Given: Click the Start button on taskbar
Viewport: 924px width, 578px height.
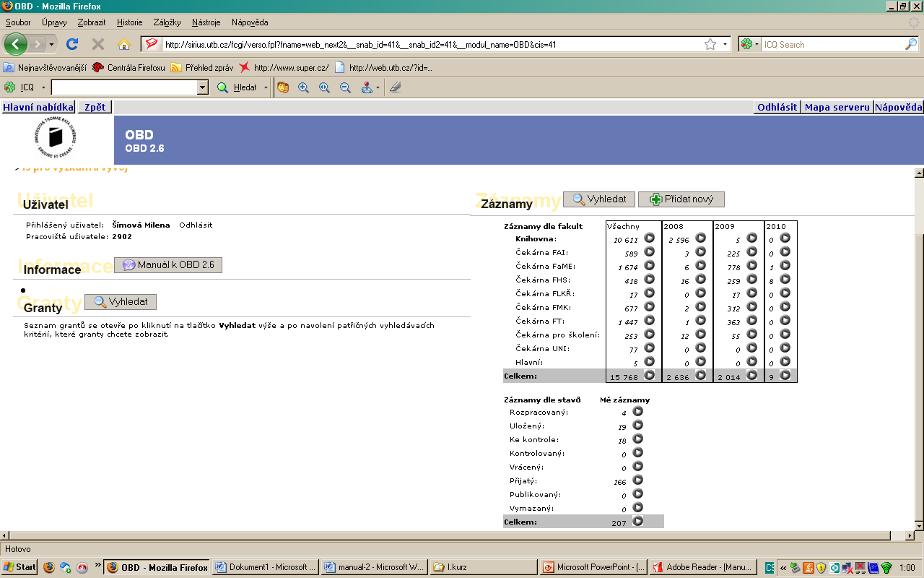Looking at the screenshot, I should (19, 567).
